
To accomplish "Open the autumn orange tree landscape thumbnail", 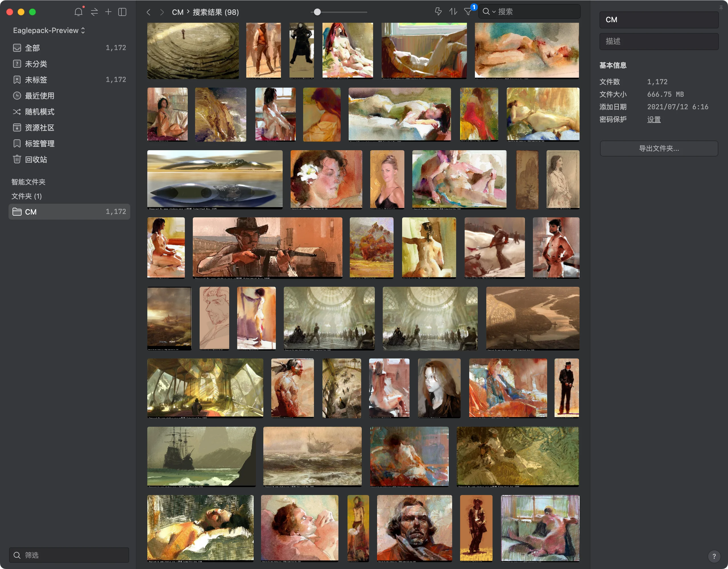I will pyautogui.click(x=372, y=248).
